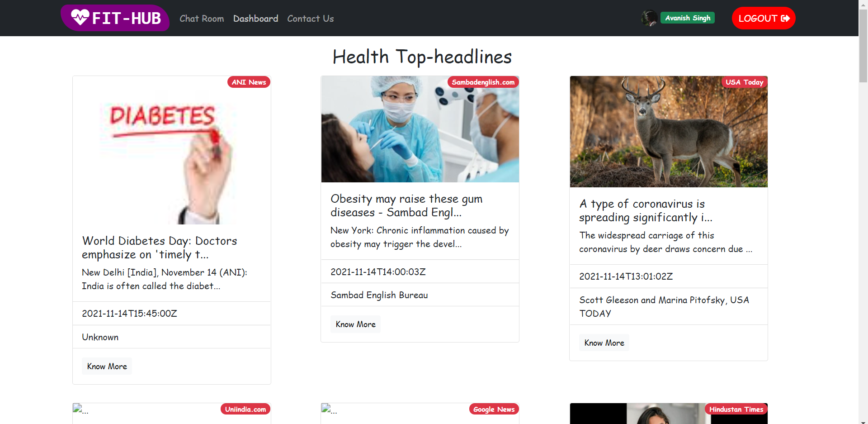
Task: Click the Google News source badge
Action: [x=494, y=409]
